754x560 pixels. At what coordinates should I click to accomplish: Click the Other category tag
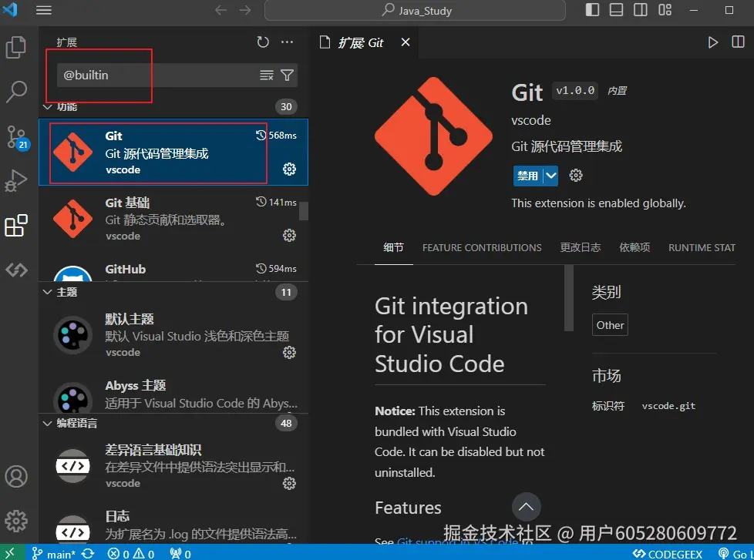610,325
